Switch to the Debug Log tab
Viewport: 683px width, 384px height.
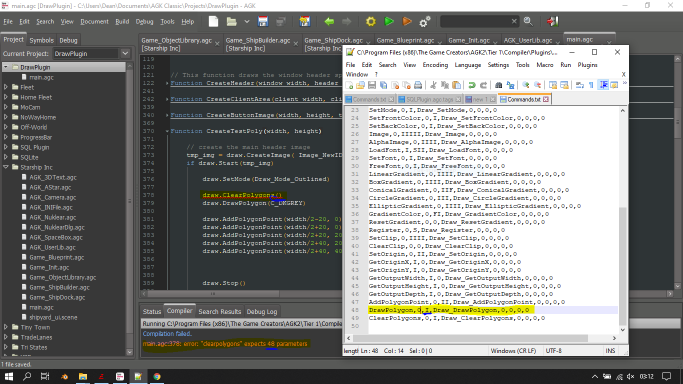(x=262, y=311)
